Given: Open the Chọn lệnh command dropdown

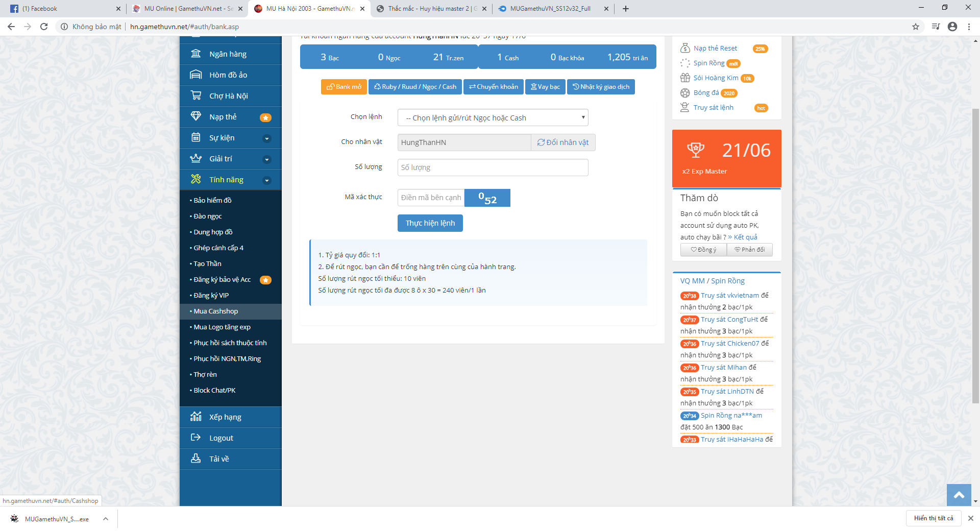Looking at the screenshot, I should [x=493, y=118].
